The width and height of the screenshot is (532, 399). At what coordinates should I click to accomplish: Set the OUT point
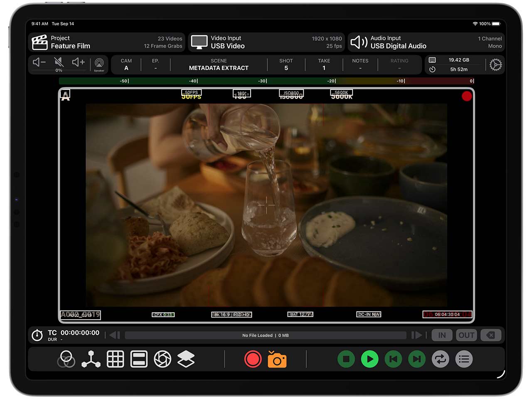pyautogui.click(x=466, y=335)
